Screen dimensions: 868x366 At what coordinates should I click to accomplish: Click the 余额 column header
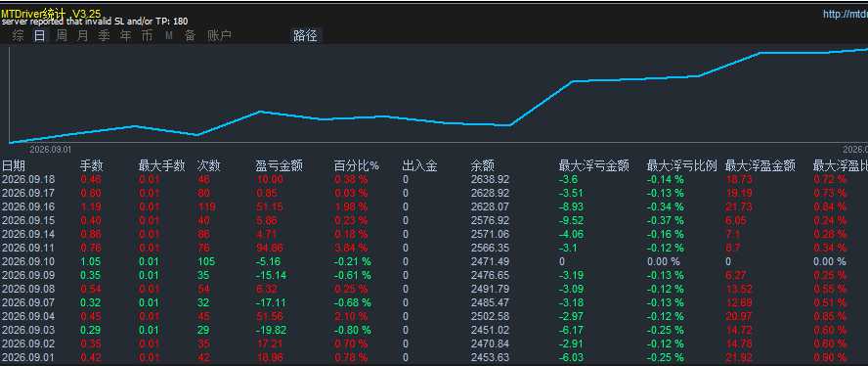[483, 165]
